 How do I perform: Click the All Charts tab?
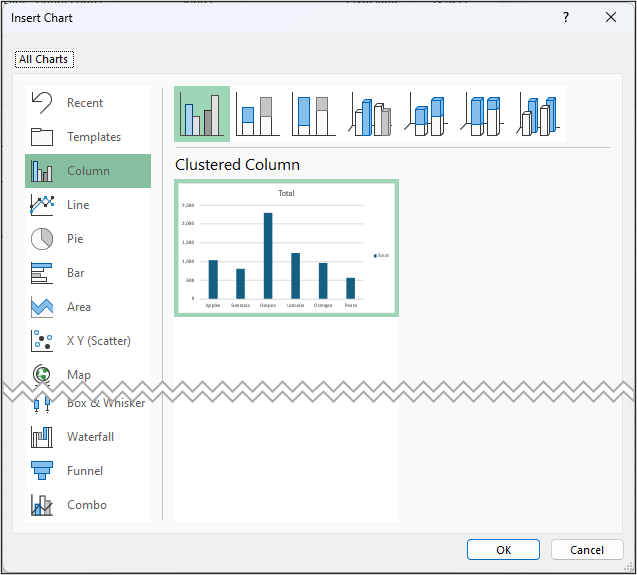pyautogui.click(x=44, y=59)
